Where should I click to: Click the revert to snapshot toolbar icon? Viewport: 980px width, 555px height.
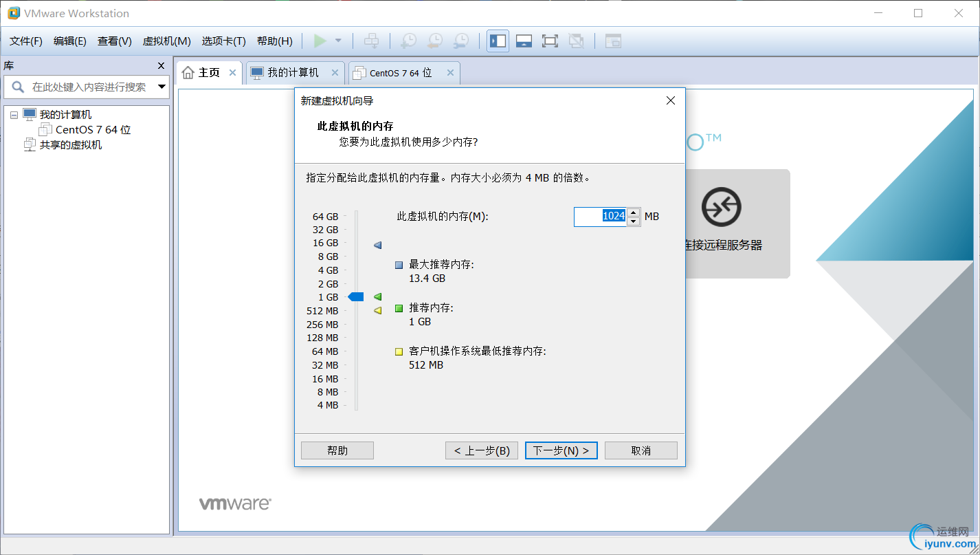click(x=435, y=41)
